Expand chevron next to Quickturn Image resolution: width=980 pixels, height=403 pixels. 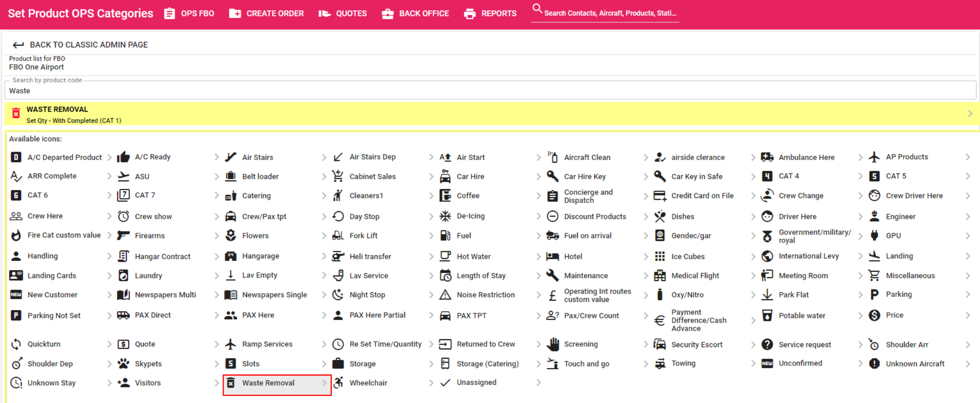point(109,344)
